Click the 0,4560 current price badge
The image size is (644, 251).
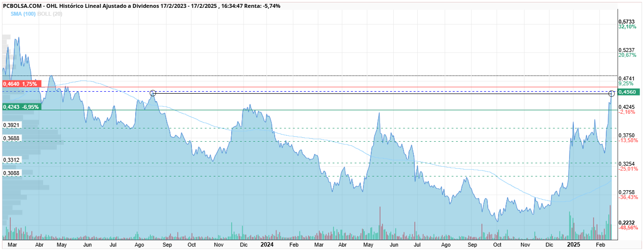[627, 92]
